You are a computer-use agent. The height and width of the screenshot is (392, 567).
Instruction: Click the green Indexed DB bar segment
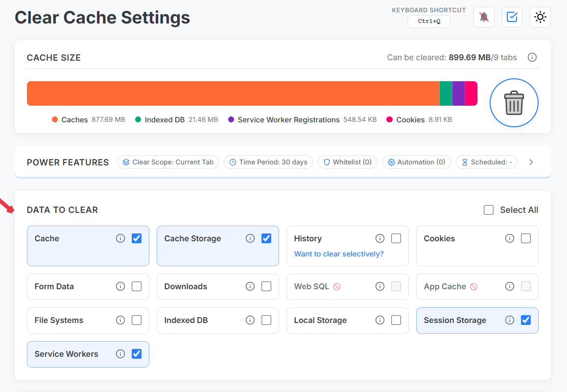coord(446,93)
